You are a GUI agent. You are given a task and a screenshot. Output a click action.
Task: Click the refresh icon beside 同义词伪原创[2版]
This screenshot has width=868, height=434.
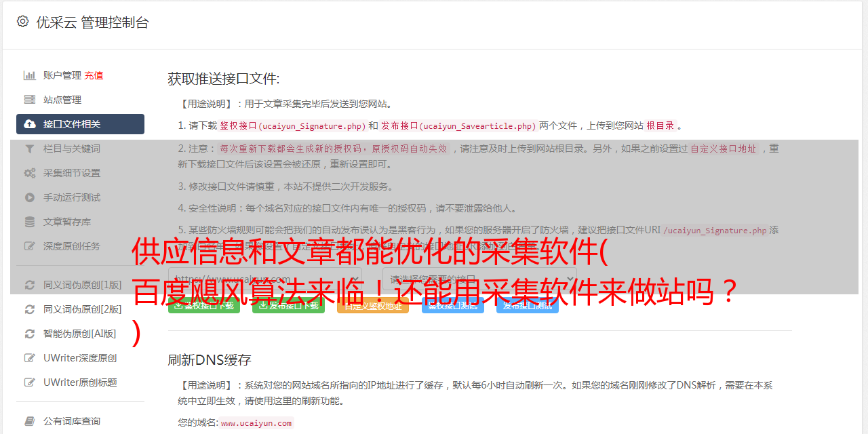(x=30, y=309)
